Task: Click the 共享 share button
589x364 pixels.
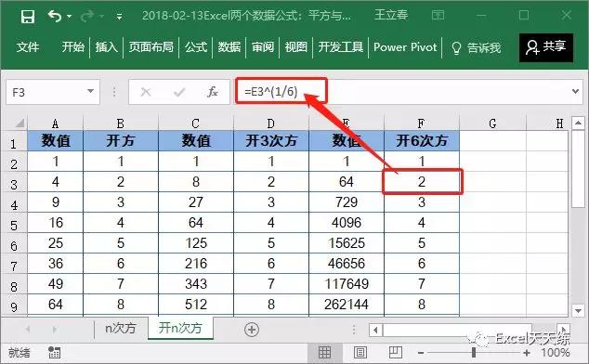Action: (546, 47)
